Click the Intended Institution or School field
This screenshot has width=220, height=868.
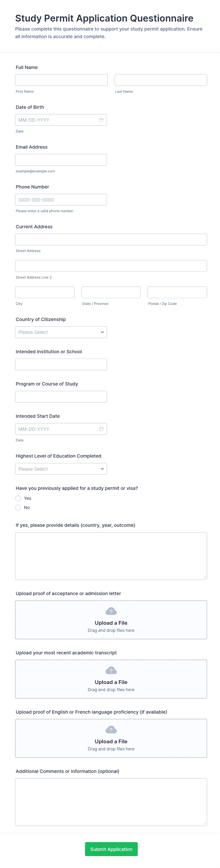click(x=61, y=364)
